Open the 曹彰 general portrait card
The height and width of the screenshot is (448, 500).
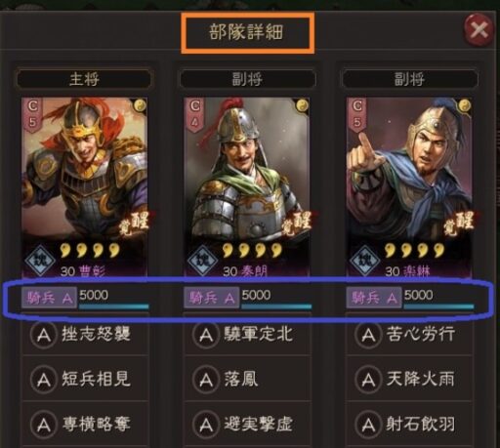click(84, 186)
